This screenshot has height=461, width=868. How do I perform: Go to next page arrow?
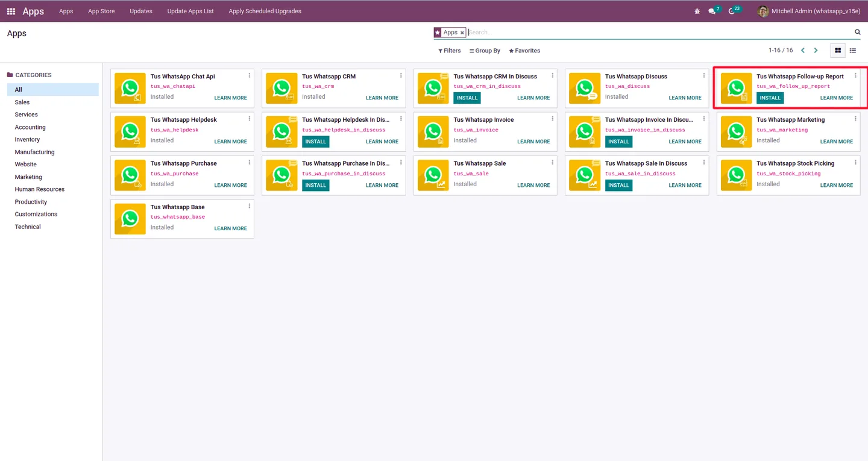(816, 51)
